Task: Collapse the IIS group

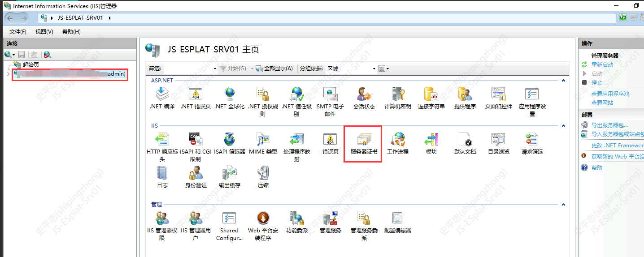Action: pos(563,126)
